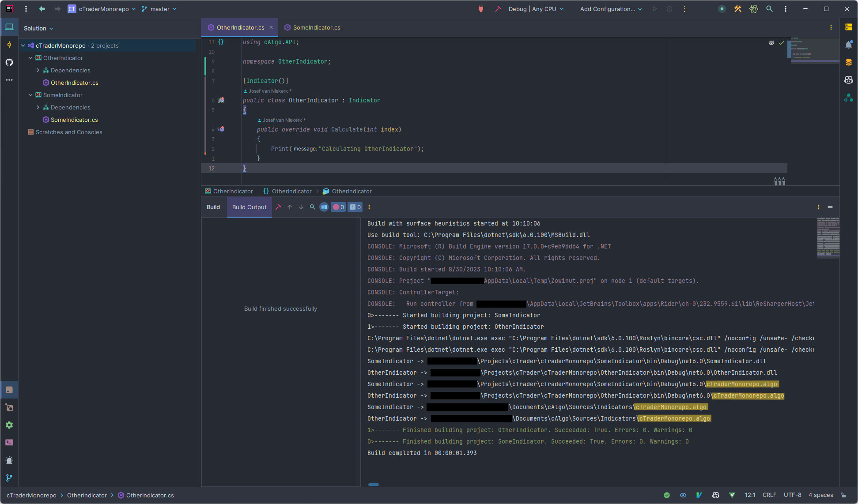Open master branch dropdown
Viewport: 858px width, 504px height.
click(x=159, y=9)
